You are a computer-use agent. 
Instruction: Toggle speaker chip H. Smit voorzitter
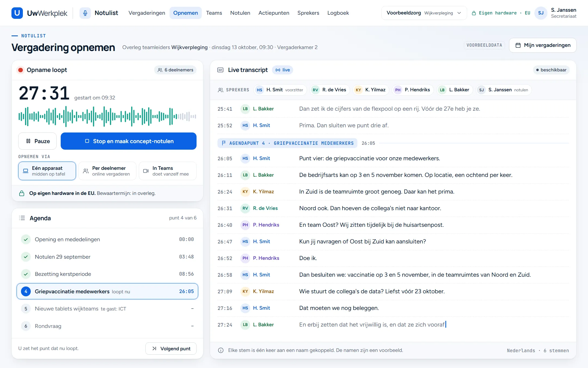coord(280,90)
